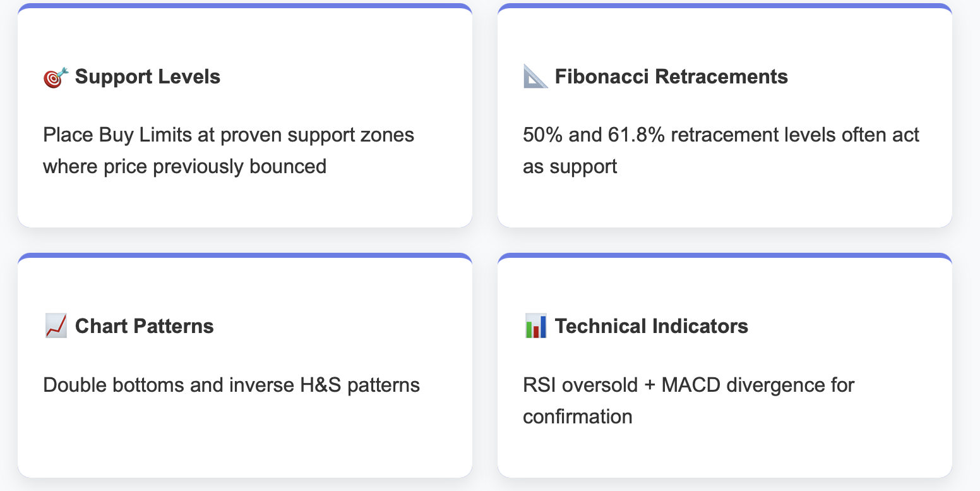This screenshot has height=491, width=980.
Task: Click the Technical Indicators heading
Action: point(652,327)
